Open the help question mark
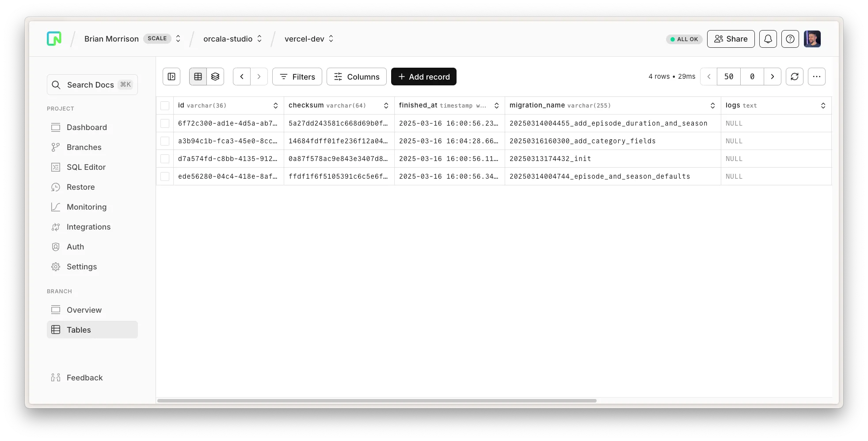 click(790, 39)
